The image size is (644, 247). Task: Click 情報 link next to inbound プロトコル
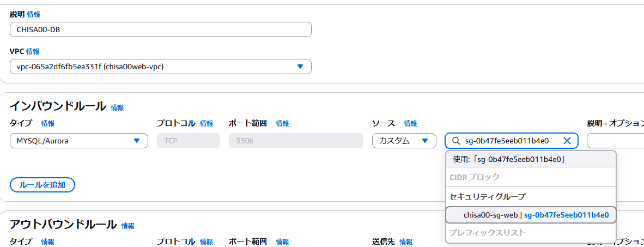(206, 123)
